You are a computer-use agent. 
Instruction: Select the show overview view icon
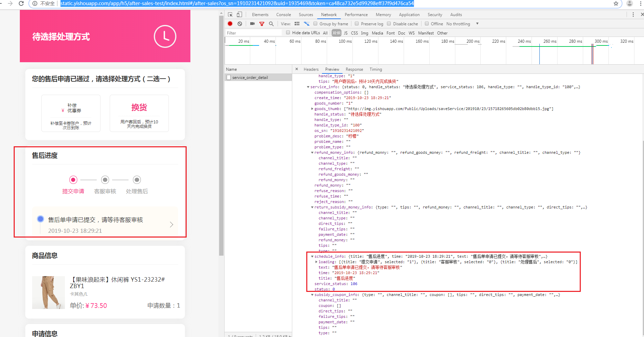tap(307, 24)
